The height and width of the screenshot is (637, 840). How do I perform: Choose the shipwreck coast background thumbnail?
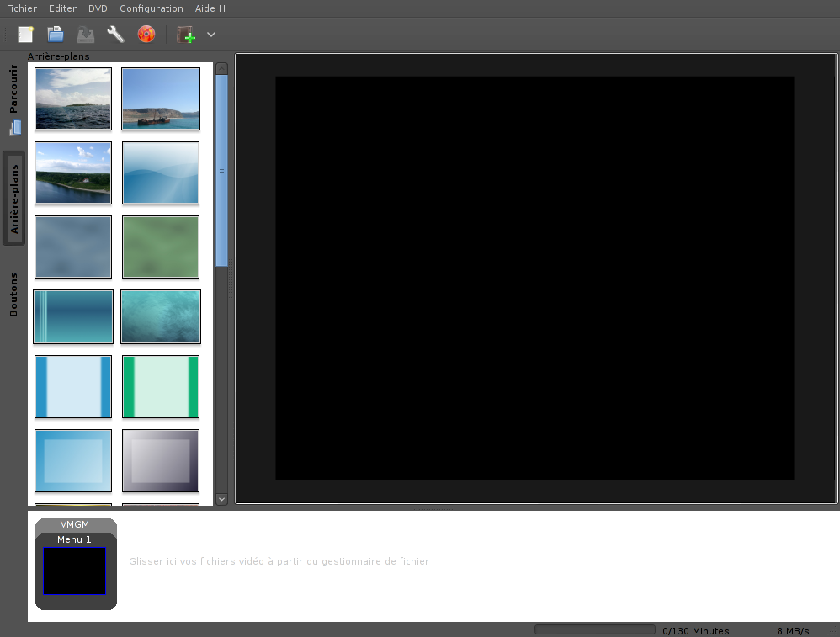click(161, 98)
